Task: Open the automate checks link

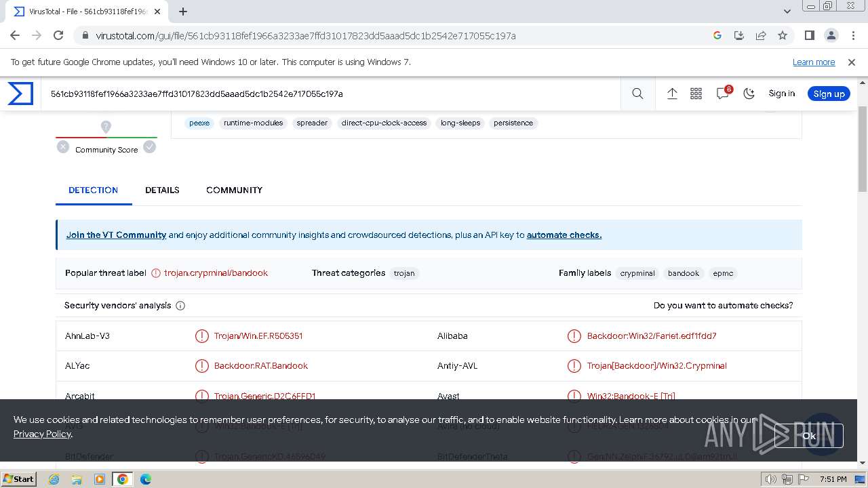Action: click(564, 235)
